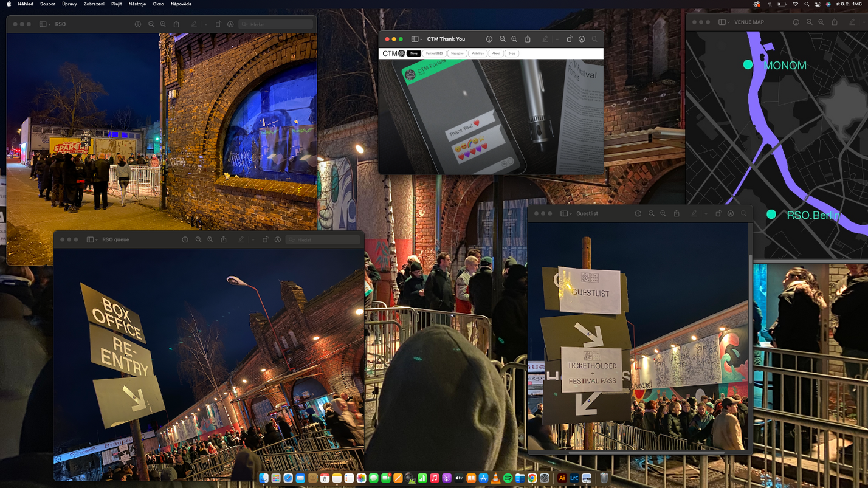
Task: Select Magazine tab on CTM page
Action: [458, 53]
